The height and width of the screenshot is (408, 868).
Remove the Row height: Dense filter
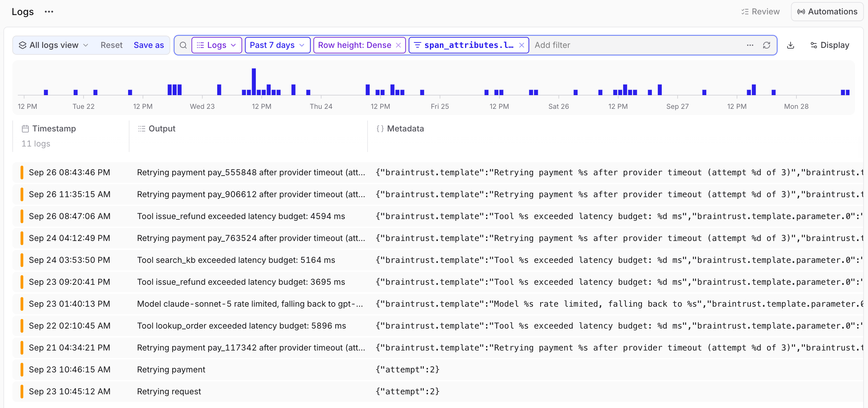point(398,45)
